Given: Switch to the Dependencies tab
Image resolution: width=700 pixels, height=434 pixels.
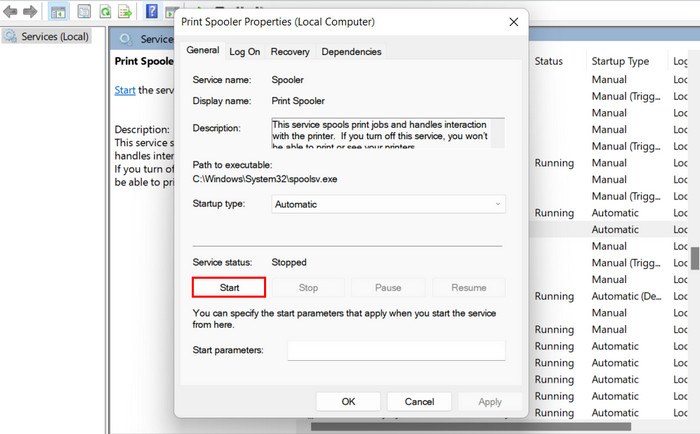Looking at the screenshot, I should (351, 52).
